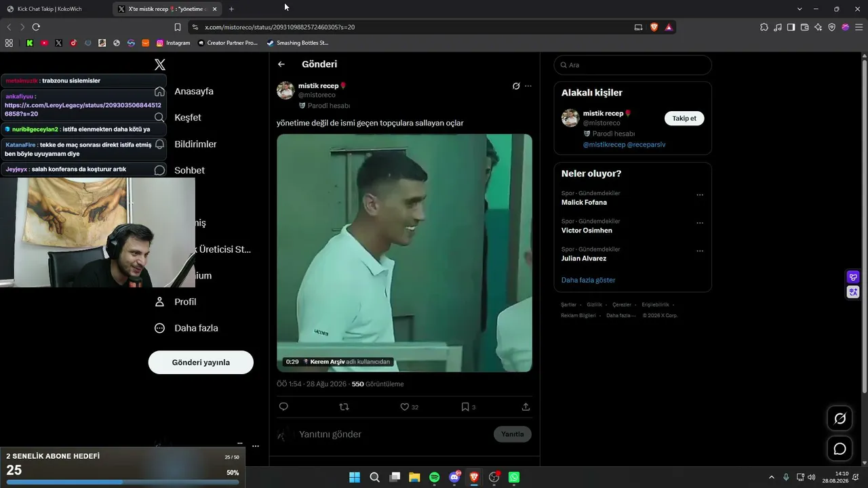Viewport: 868px width, 488px height.
Task: Open Sohbet in the sidebar
Action: point(189,171)
